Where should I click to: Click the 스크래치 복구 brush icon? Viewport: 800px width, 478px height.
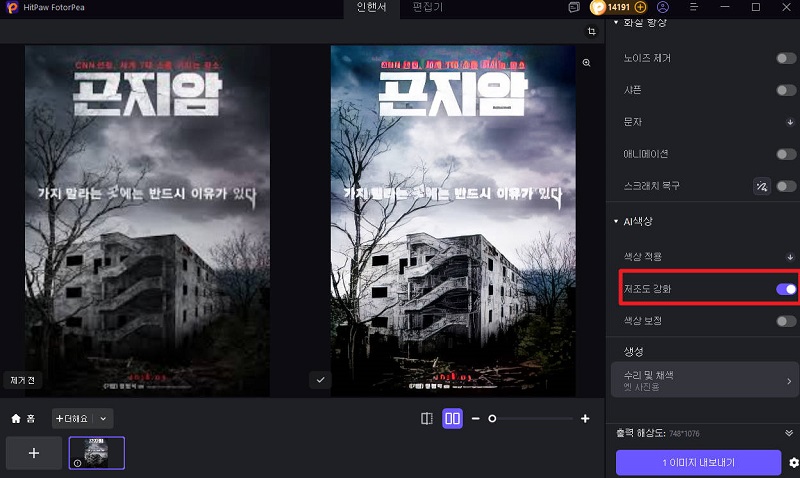tap(762, 186)
